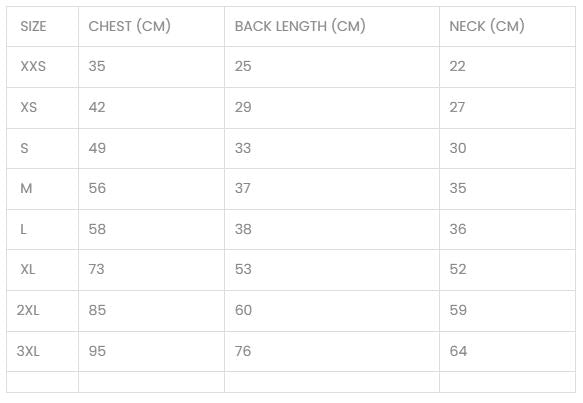Click the CHEST (CM) column header
583x403 pixels.
(129, 26)
